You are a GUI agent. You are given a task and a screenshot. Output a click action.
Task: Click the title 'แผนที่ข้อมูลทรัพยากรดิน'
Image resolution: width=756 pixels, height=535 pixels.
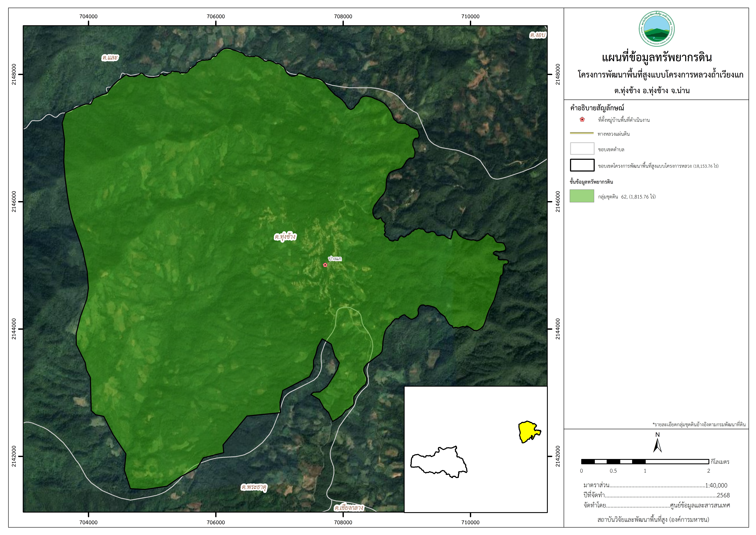coord(657,58)
